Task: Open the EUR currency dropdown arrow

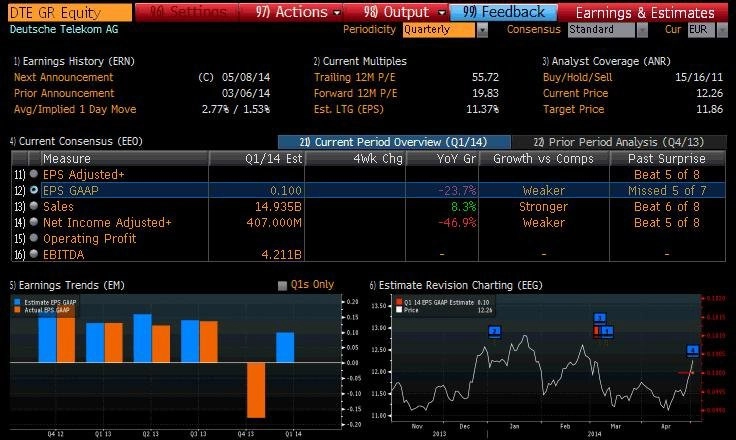Action: (x=722, y=30)
